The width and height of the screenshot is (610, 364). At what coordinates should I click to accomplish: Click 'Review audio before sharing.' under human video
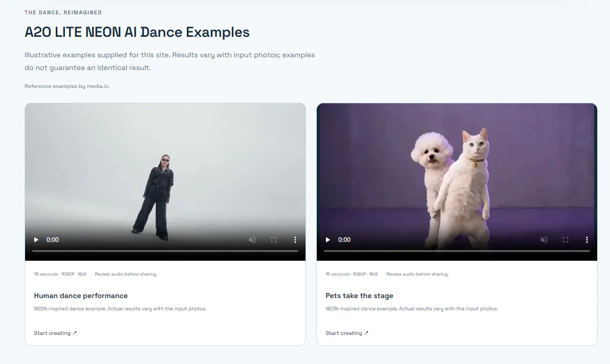click(126, 274)
